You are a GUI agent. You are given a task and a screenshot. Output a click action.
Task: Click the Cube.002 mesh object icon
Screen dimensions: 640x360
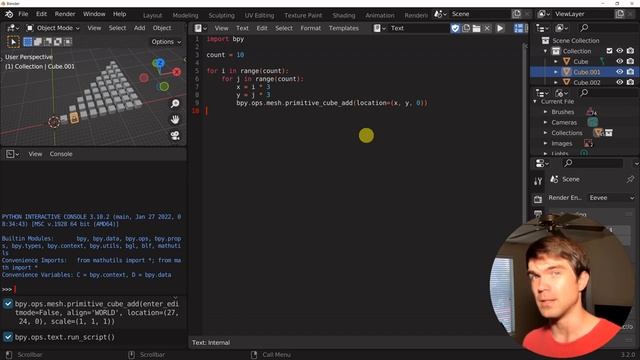[x=567, y=82]
